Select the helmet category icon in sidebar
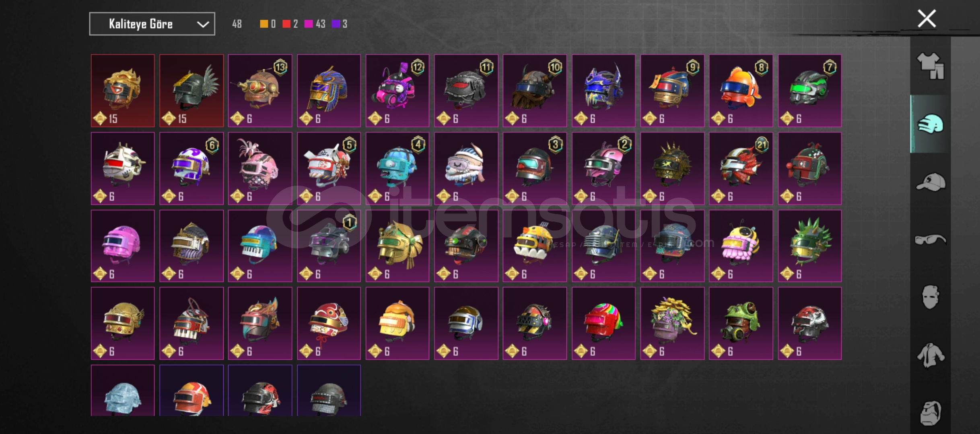 [931, 124]
